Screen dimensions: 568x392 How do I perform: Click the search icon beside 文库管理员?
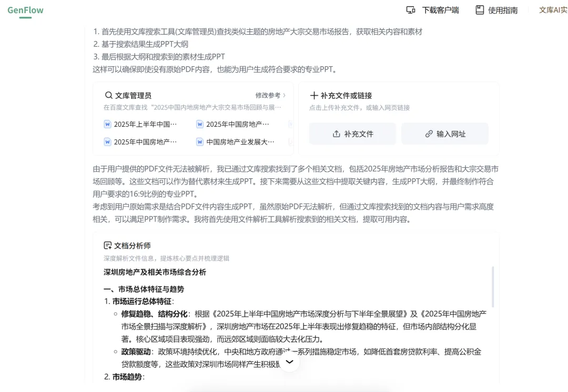click(x=108, y=95)
